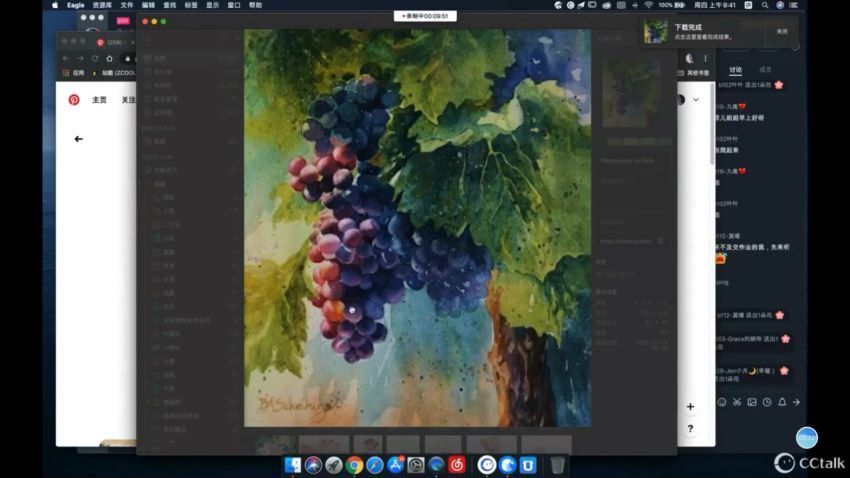Switch to the 成员 tab in CCtalk
850x478 pixels.
point(765,70)
